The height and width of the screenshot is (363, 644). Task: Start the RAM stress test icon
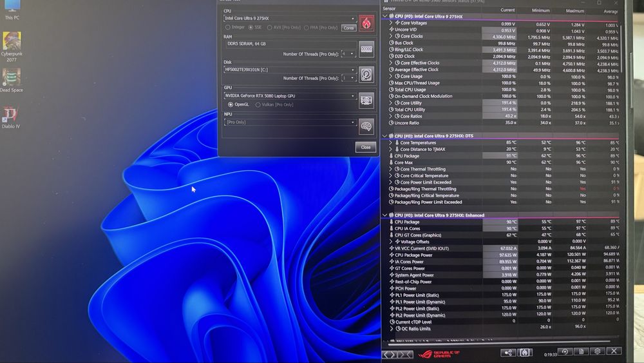(366, 49)
